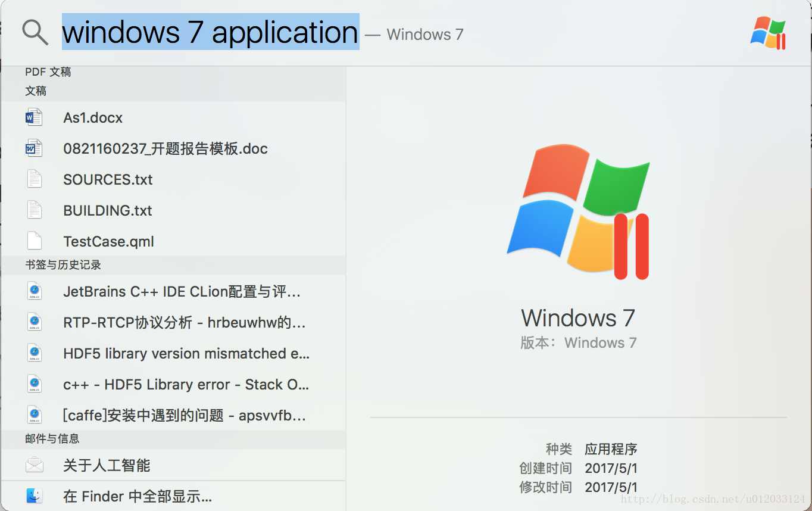This screenshot has width=812, height=511.
Task: Select the As1.docx result
Action: click(x=173, y=117)
